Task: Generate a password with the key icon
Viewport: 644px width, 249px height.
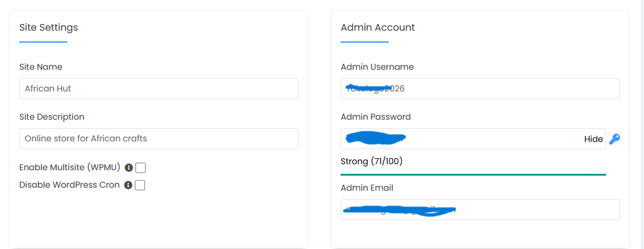Action: (x=615, y=139)
